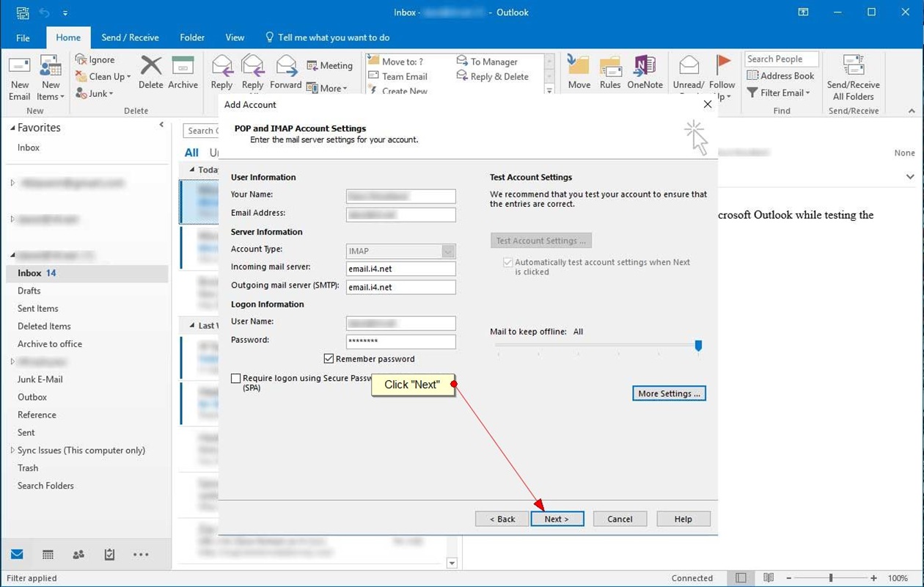Viewport: 924px width, 587px height.
Task: Uncheck the Remember password box
Action: click(x=329, y=359)
